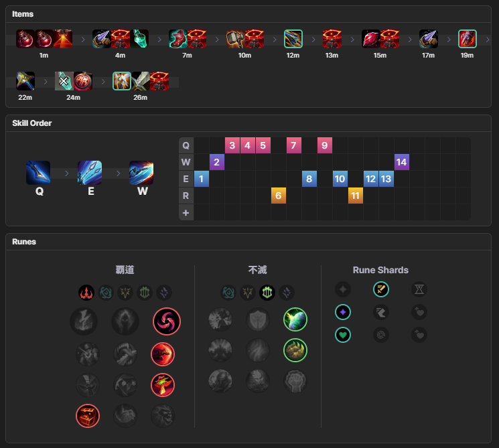
Task: Toggle the grey diamond shard in the first row
Action: pyautogui.click(x=343, y=289)
